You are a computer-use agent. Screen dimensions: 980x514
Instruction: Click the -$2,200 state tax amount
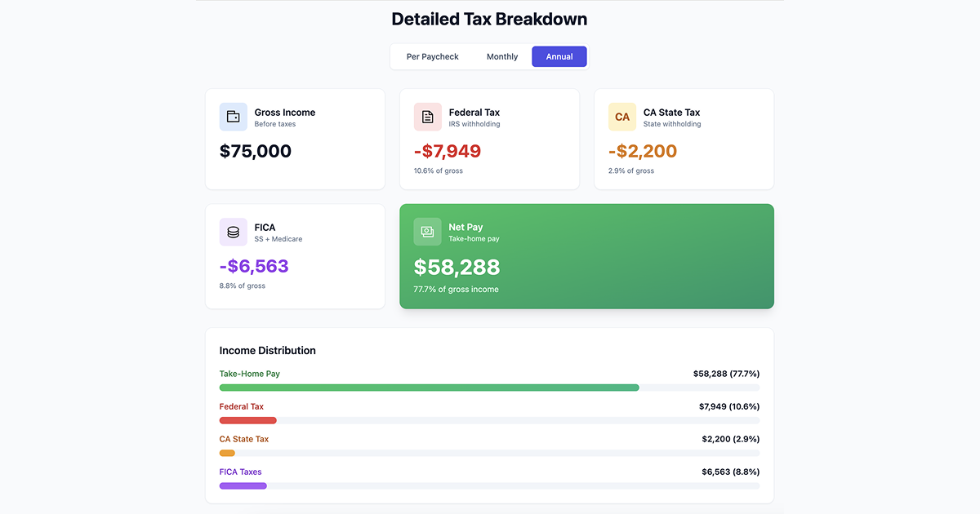[x=643, y=151]
